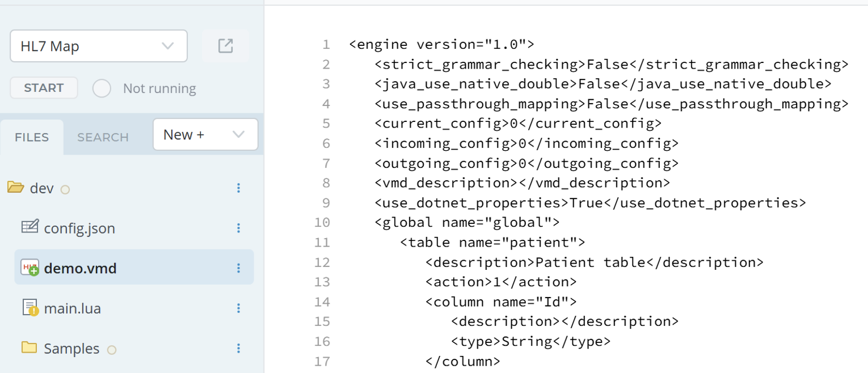Image resolution: width=868 pixels, height=373 pixels.
Task: Click the demo.vmd HL7 file icon
Action: coord(30,268)
